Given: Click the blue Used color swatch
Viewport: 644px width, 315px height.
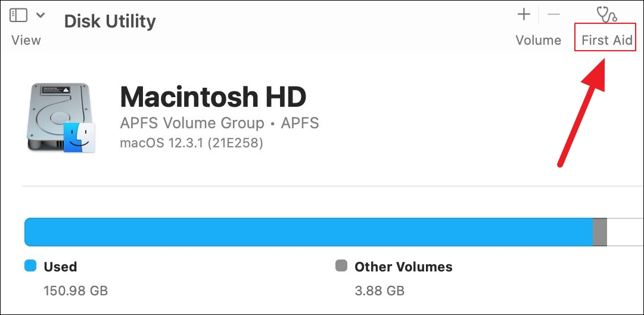Looking at the screenshot, I should coord(30,266).
